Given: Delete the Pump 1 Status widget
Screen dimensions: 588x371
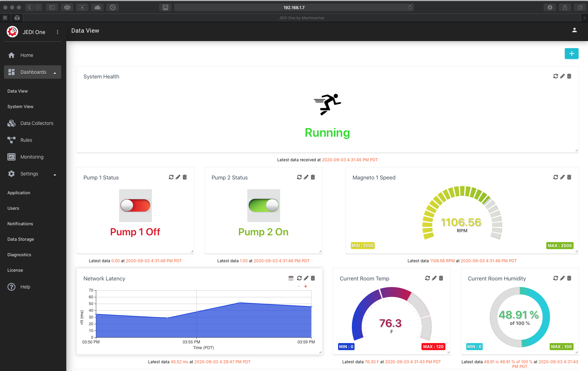Looking at the screenshot, I should point(185,177).
